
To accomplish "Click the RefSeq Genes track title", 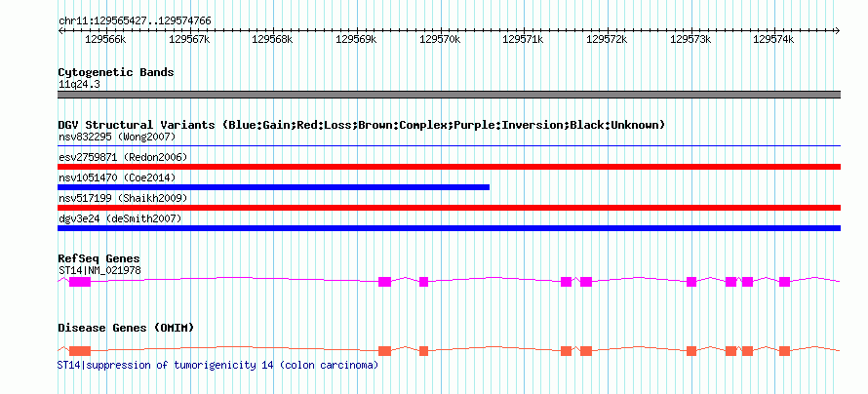I will pyautogui.click(x=99, y=259).
